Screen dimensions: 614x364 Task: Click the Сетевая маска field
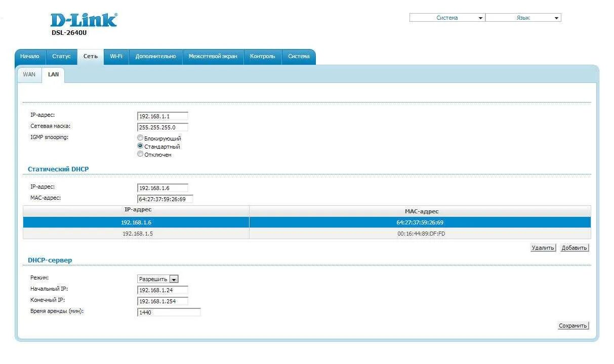click(162, 127)
